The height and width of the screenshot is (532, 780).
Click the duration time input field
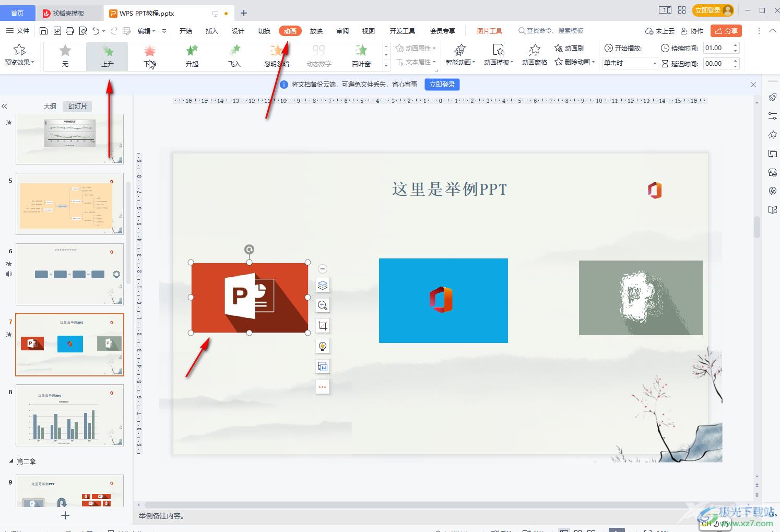click(x=718, y=48)
